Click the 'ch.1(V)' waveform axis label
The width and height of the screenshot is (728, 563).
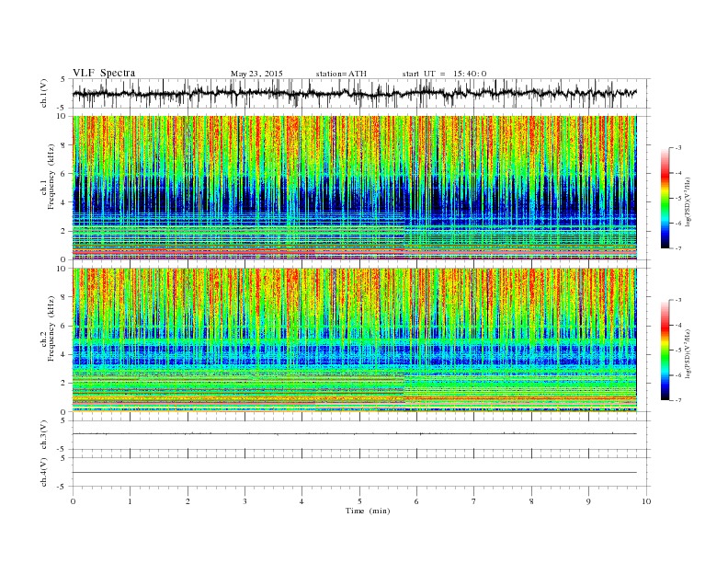[44, 95]
